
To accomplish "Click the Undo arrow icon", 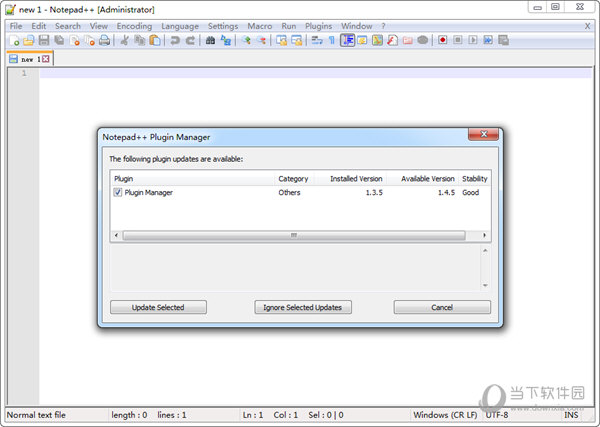I will (x=174, y=40).
